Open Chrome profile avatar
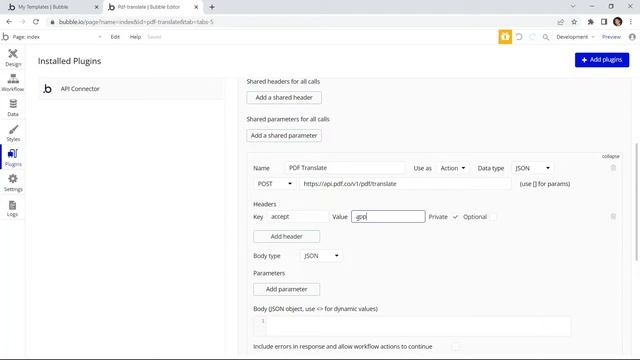The height and width of the screenshot is (360, 640). (x=618, y=22)
